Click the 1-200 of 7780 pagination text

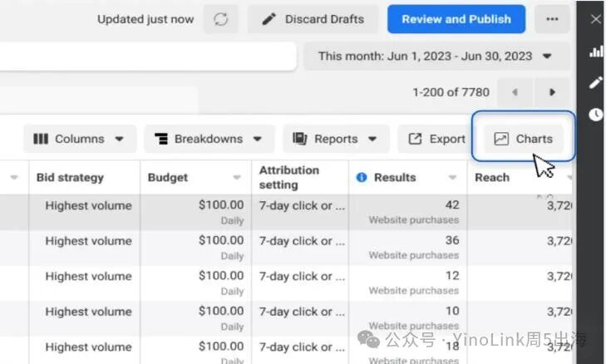(451, 92)
